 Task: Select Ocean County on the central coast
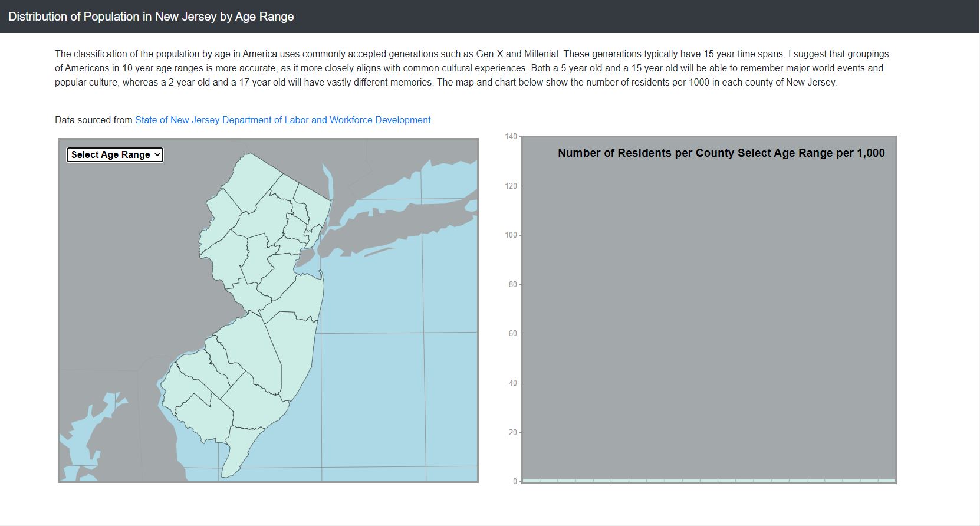(295, 354)
